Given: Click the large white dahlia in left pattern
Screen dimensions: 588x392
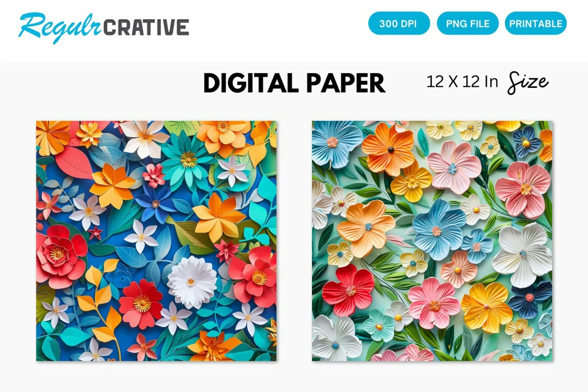Looking at the screenshot, I should click(192, 281).
